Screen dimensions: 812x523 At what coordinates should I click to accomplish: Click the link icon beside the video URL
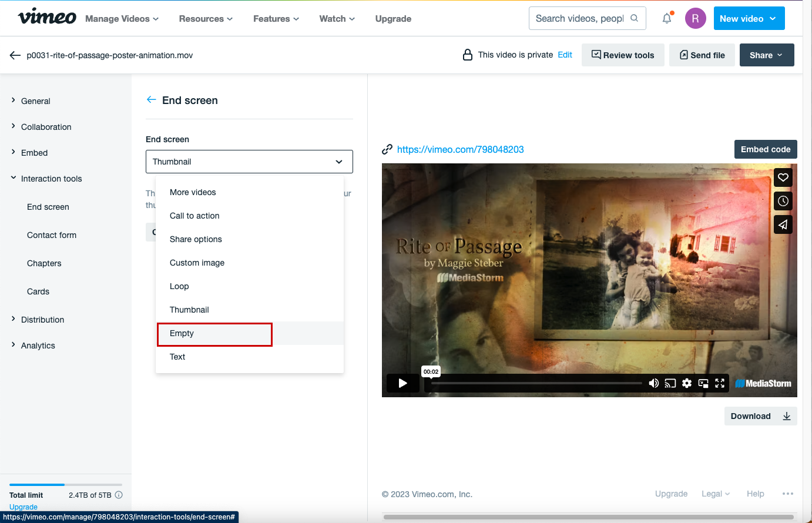click(387, 149)
